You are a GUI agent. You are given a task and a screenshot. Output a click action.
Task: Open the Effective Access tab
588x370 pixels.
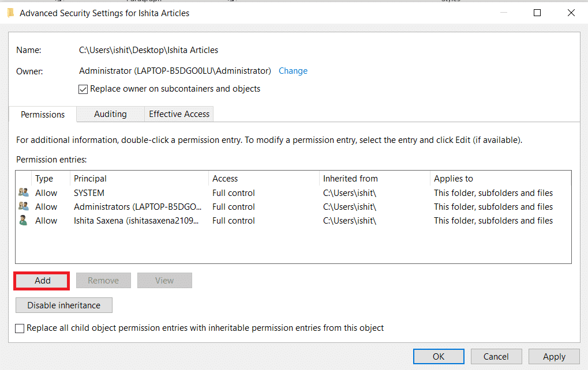pyautogui.click(x=178, y=114)
